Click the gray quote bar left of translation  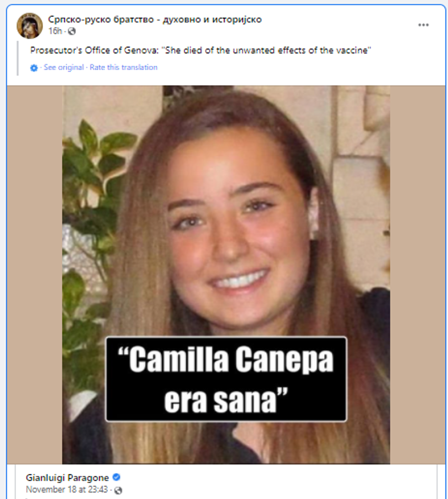click(x=17, y=58)
